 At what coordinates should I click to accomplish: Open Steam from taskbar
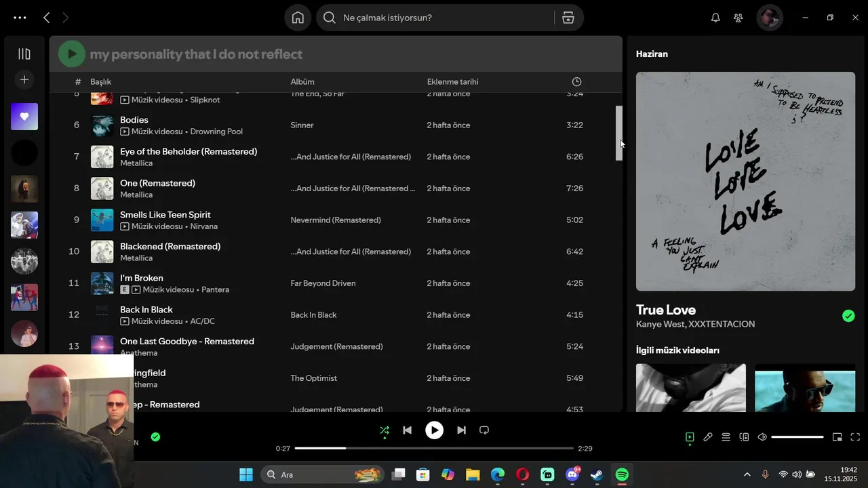[x=597, y=474]
